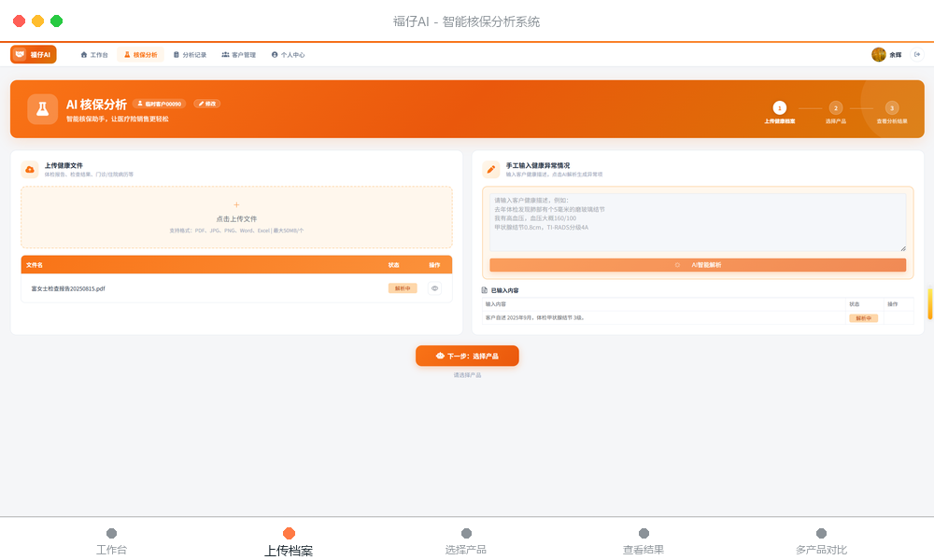
Task: Preview the pdf file with the eye icon
Action: tap(435, 288)
